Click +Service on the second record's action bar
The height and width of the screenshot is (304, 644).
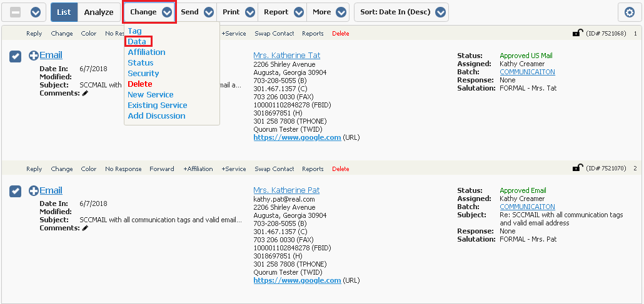(234, 169)
